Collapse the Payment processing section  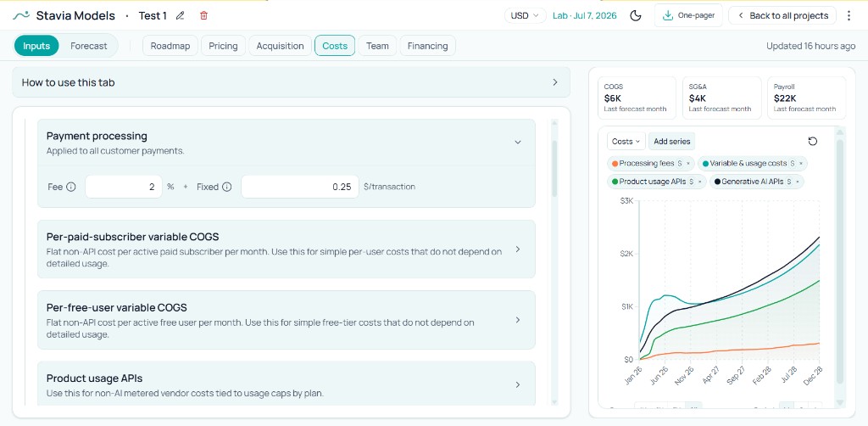(x=518, y=142)
